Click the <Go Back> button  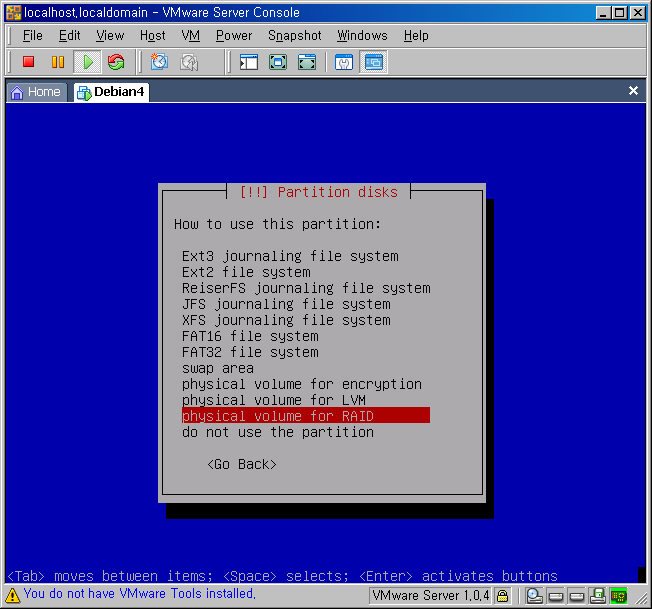242,464
